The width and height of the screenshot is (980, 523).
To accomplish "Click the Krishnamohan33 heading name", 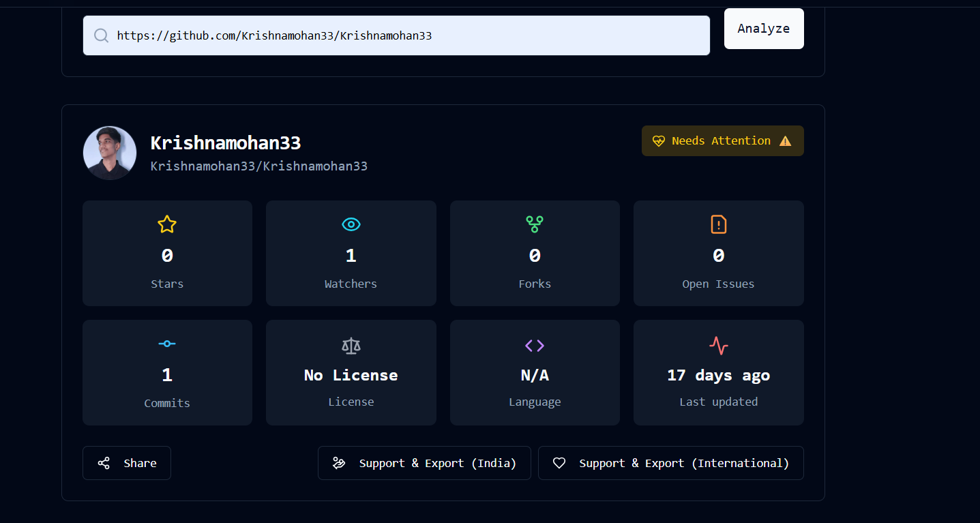I will (226, 143).
